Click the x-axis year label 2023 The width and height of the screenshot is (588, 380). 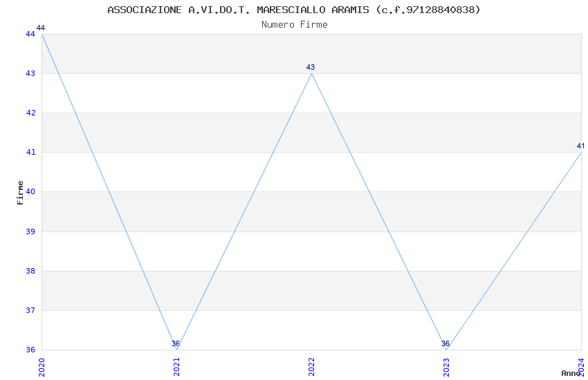[446, 367]
